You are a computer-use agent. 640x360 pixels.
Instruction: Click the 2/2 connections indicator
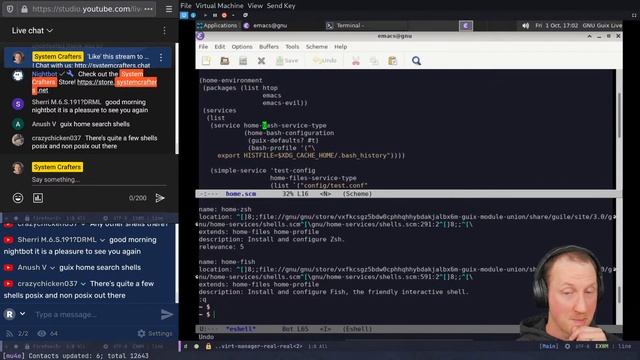tap(18, 333)
